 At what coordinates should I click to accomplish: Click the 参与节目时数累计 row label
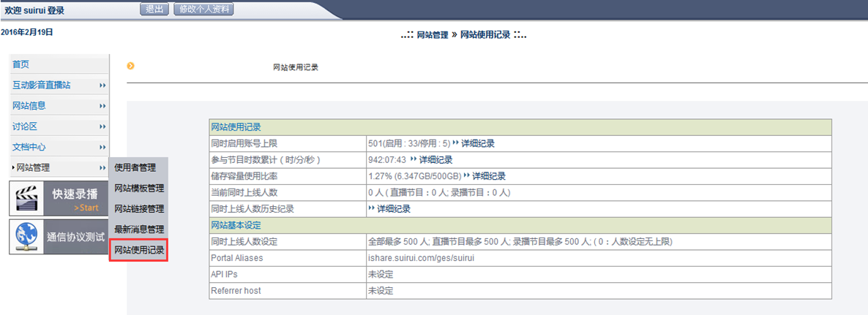(x=266, y=160)
